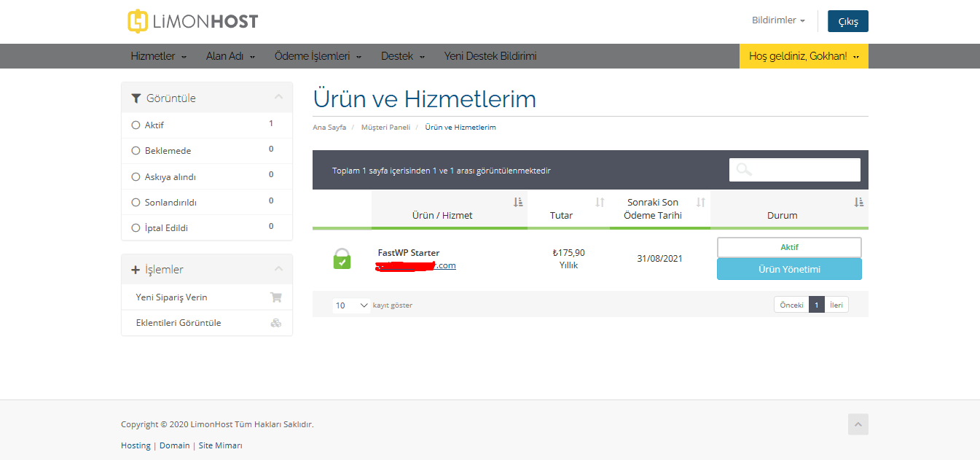The width and height of the screenshot is (980, 460).
Task: Collapse the İşlemler panel chevron
Action: [x=278, y=269]
